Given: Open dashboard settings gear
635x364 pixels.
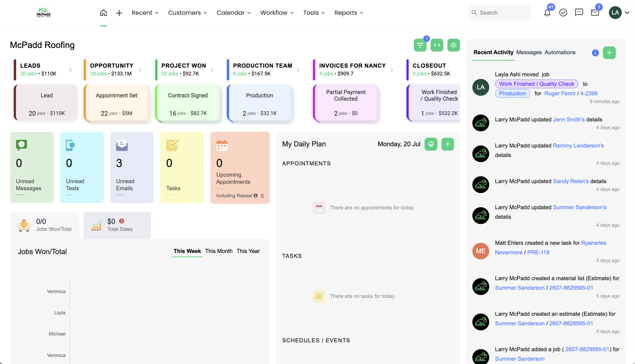Looking at the screenshot, I should (454, 45).
